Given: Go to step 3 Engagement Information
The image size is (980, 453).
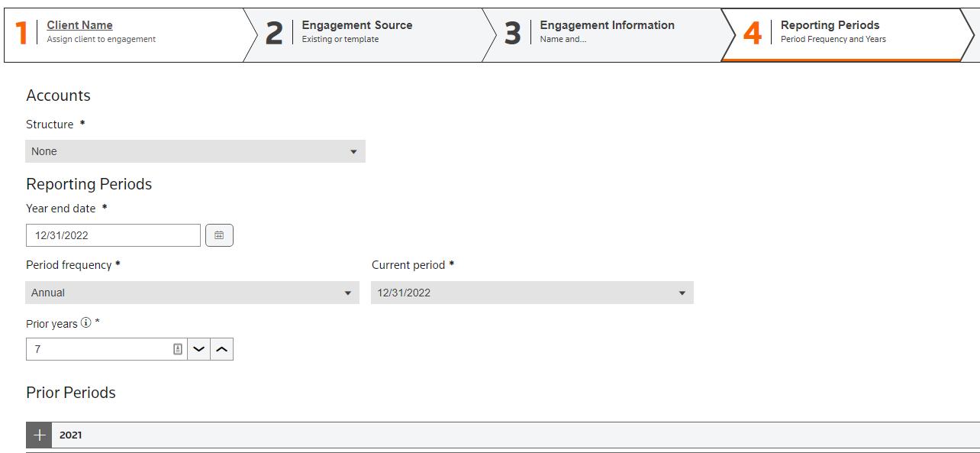Looking at the screenshot, I should tap(607, 31).
